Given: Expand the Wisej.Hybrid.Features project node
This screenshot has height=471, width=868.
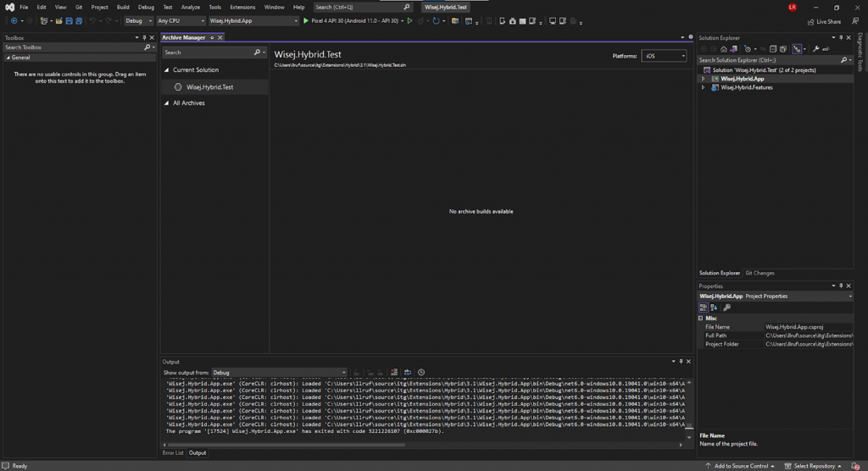Looking at the screenshot, I should [704, 87].
